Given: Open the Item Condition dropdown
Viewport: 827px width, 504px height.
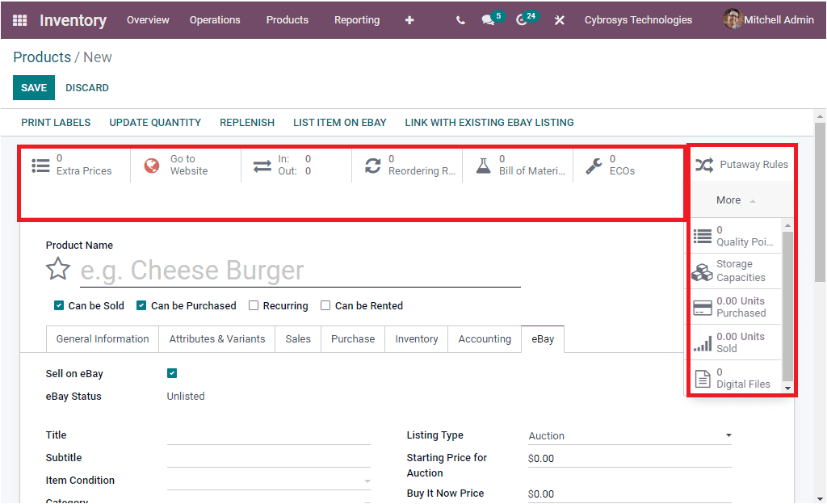Looking at the screenshot, I should [x=269, y=480].
